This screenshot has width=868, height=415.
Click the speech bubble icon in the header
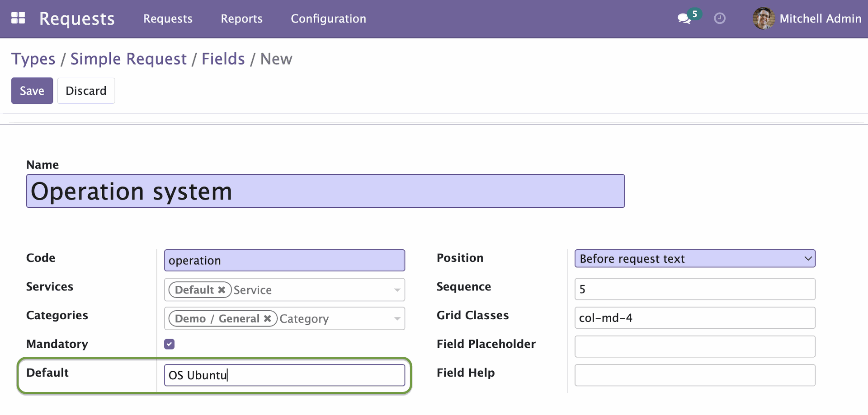[684, 19]
